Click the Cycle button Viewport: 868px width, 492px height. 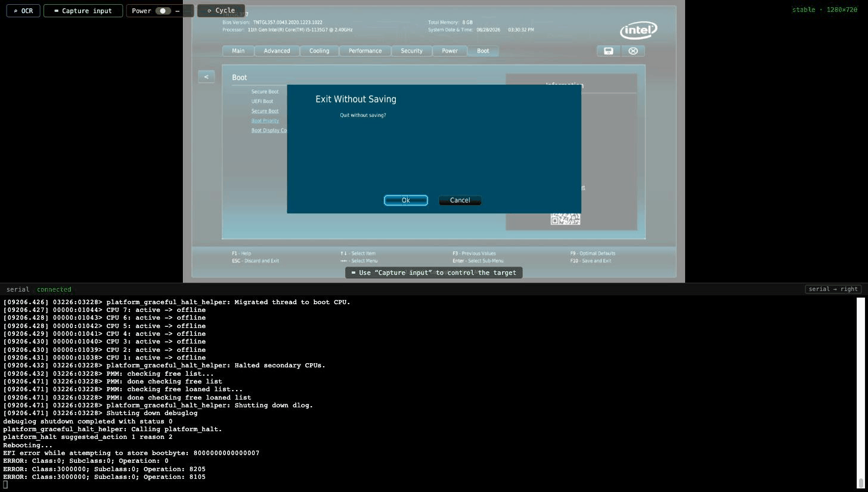tap(221, 11)
